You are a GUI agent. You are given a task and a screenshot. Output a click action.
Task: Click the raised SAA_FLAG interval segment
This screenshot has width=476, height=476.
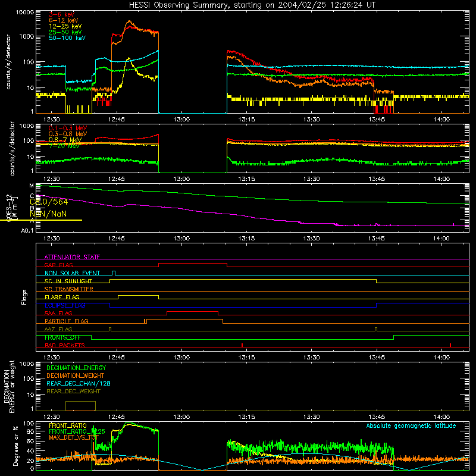pos(192,311)
